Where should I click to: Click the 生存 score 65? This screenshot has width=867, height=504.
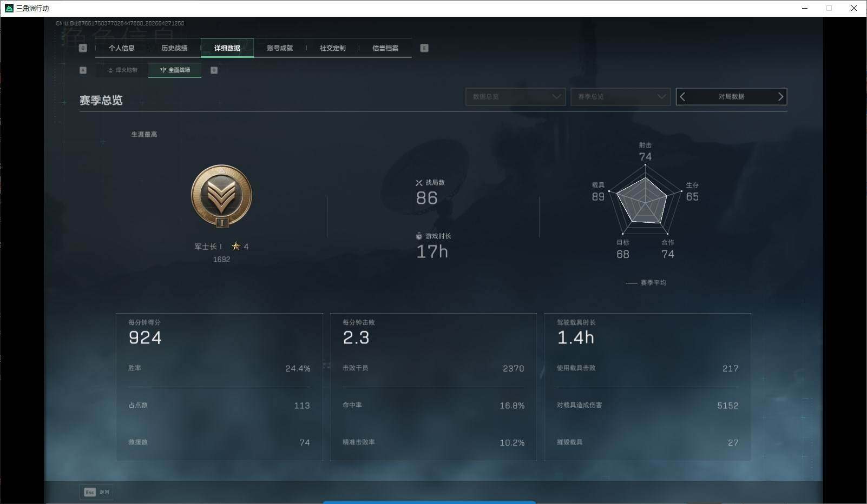pos(692,197)
